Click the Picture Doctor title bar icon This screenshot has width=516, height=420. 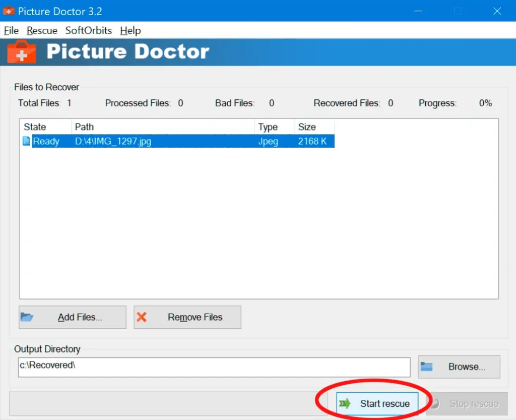point(9,11)
